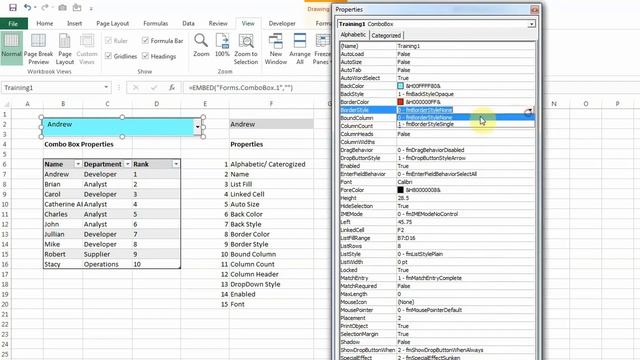Toggle the Formula Bar checkbox
Screen dimensions: 640x360
click(x=145, y=40)
